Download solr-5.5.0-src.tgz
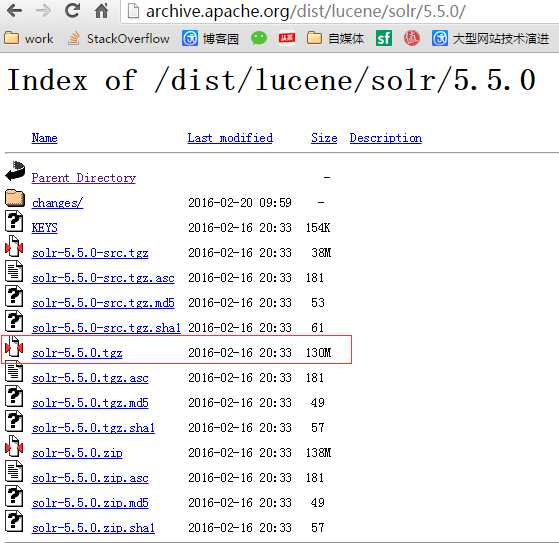The image size is (559, 543). click(x=90, y=253)
